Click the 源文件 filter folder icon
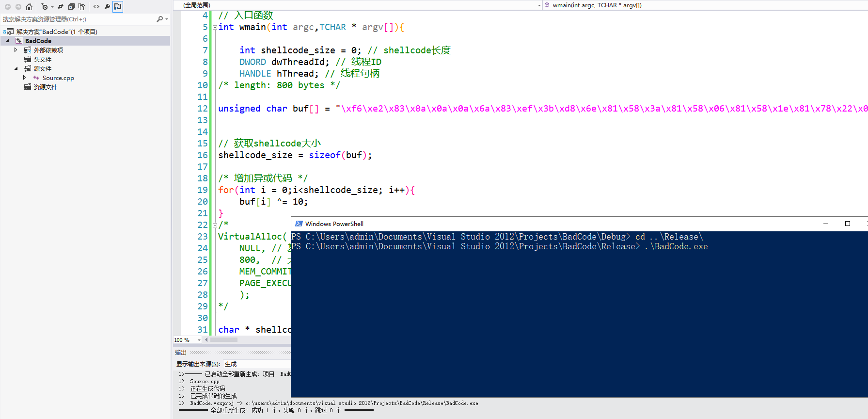The width and height of the screenshot is (868, 419). click(28, 68)
